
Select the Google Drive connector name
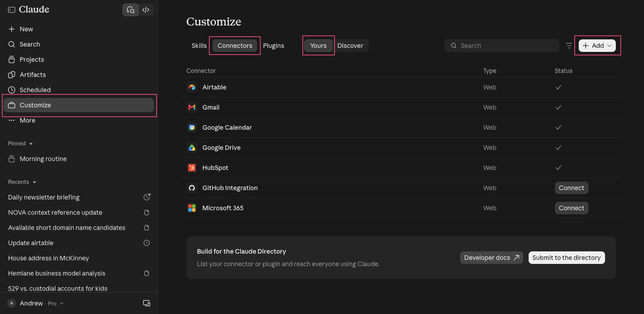coord(221,148)
